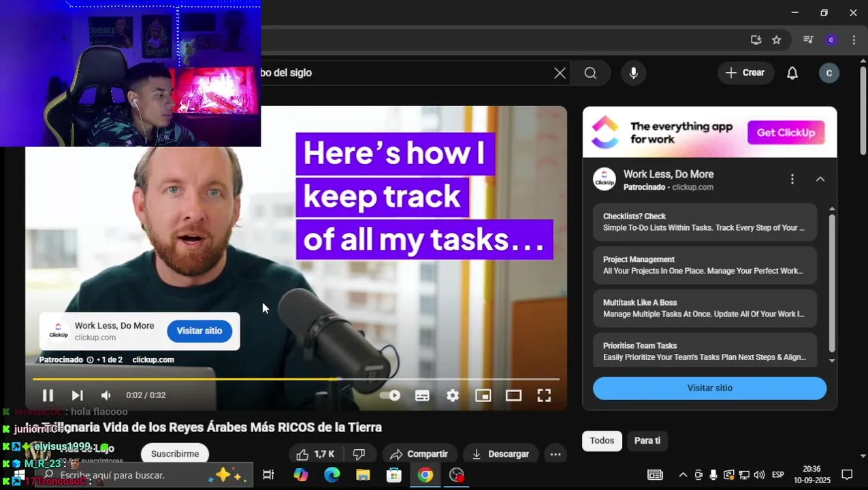Screen dimensions: 868x490
Task: Open the Chrome profile avatar
Action: pos(831,40)
